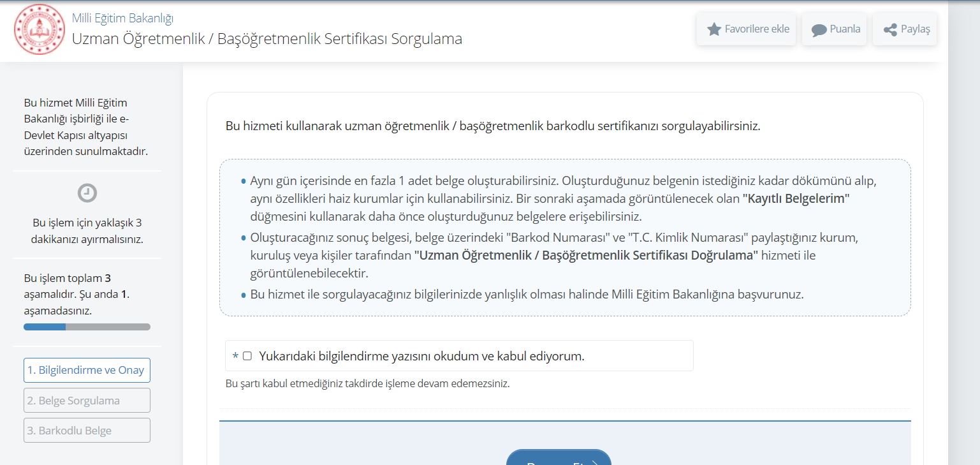The image size is (980, 465).
Task: Click the dashed information box
Action: (565, 237)
